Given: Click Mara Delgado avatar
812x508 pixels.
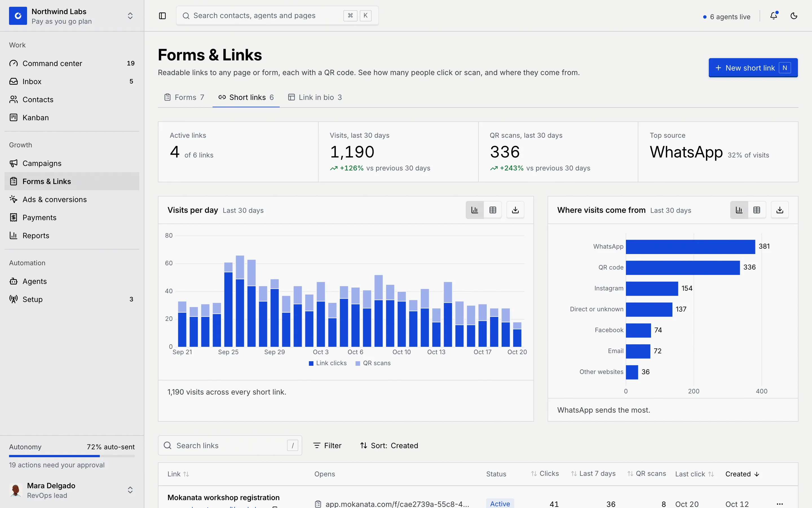Looking at the screenshot, I should click(x=16, y=490).
